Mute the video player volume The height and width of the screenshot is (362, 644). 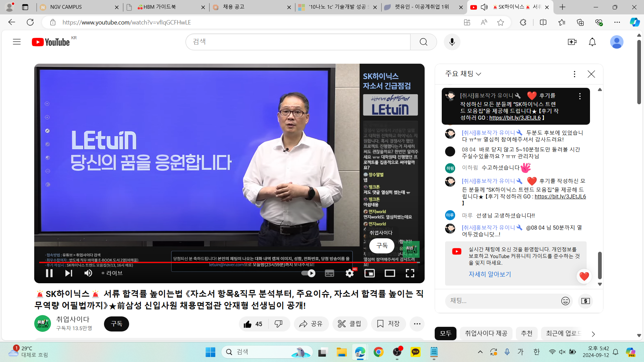[x=88, y=273]
